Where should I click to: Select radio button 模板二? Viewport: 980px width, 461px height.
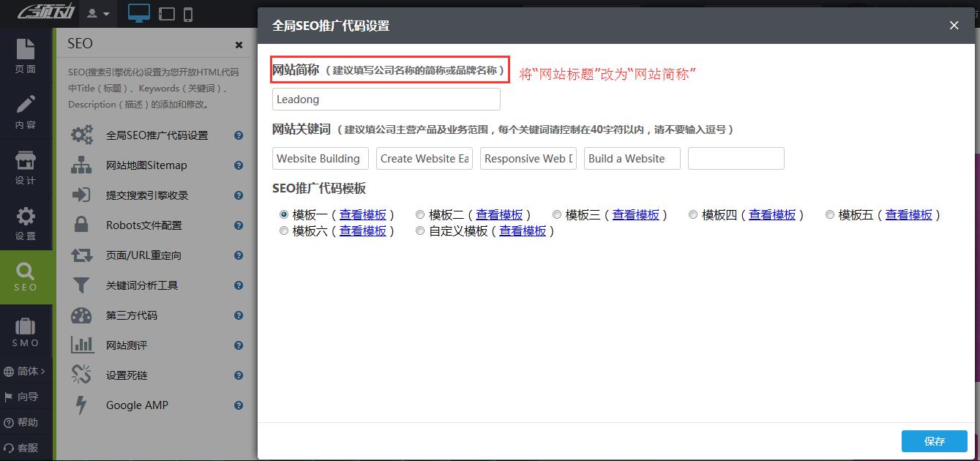pos(420,214)
